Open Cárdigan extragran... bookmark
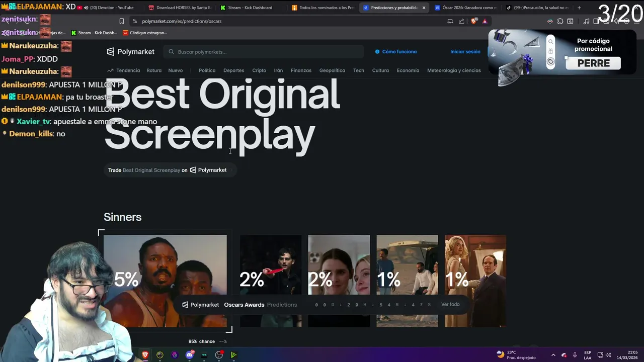Viewport: 644px width, 362px height. coord(145,33)
